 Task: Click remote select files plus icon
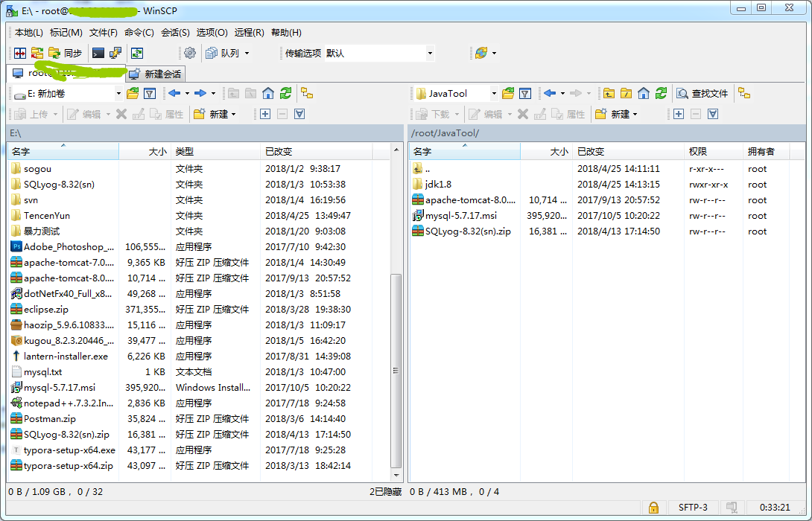click(679, 114)
